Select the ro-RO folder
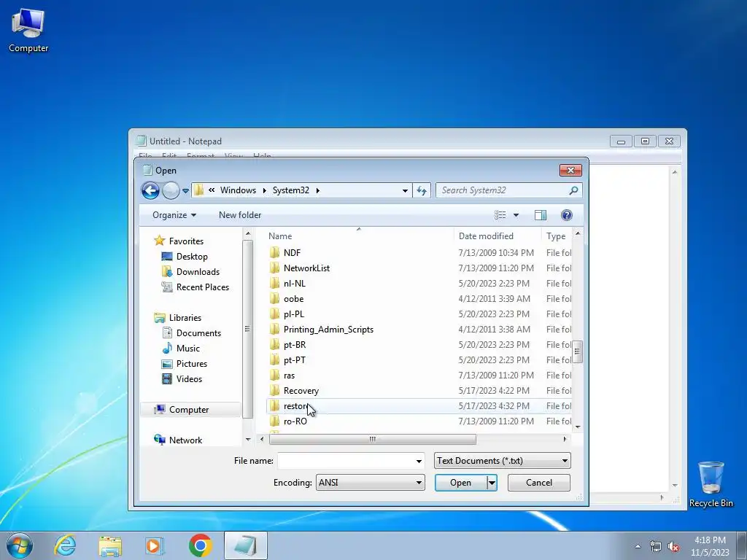The width and height of the screenshot is (747, 560). tap(295, 421)
